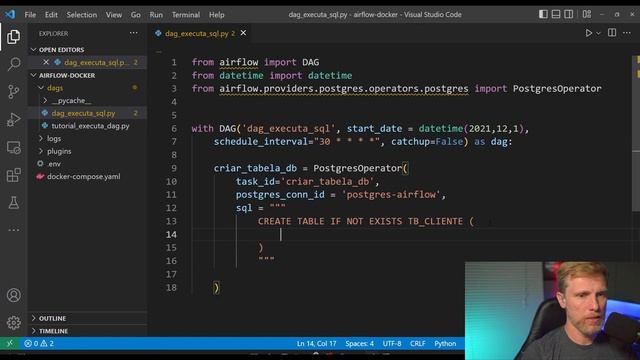The height and width of the screenshot is (360, 640).
Task: Open the Manage gear settings icon
Action: pos(13,323)
